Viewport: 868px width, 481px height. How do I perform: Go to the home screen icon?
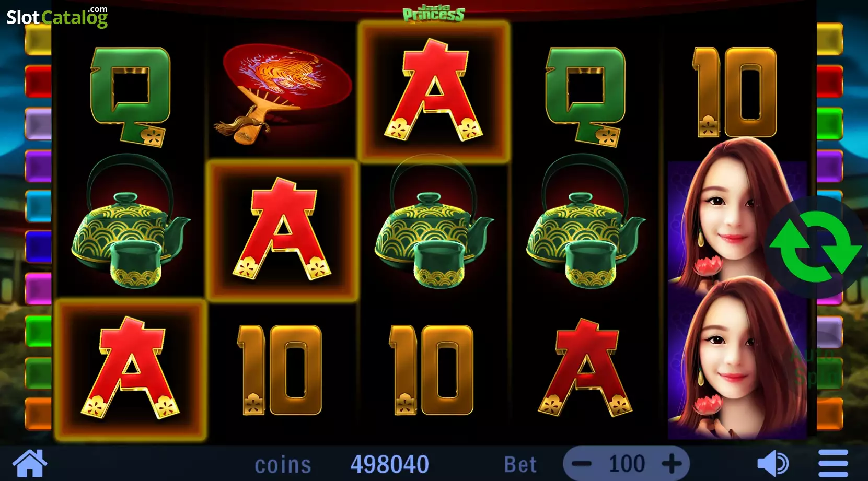(30, 463)
